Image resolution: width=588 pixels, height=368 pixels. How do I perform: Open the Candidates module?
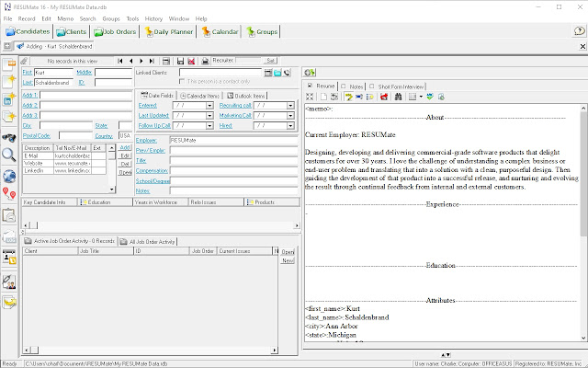pos(28,32)
